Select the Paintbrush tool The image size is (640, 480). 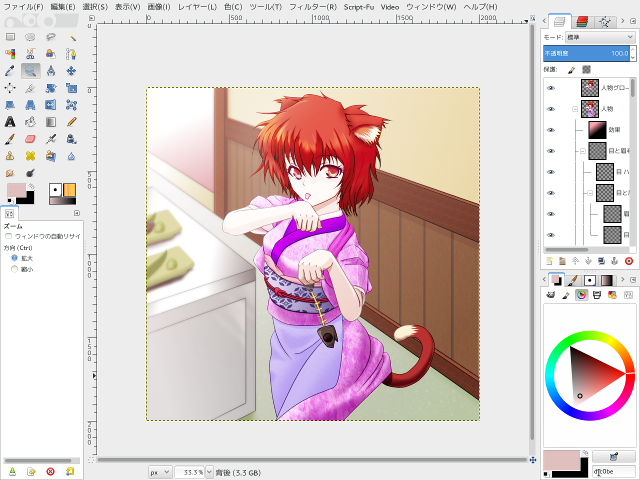[10, 139]
